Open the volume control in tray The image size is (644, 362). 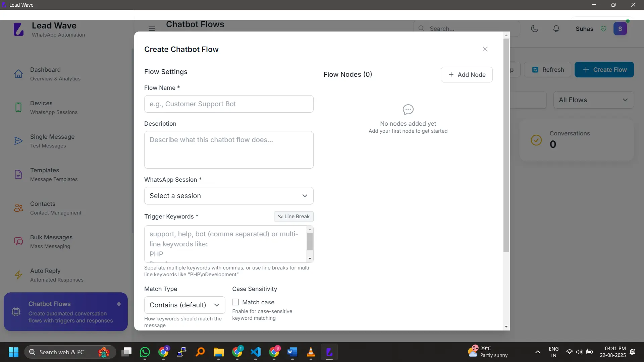579,352
